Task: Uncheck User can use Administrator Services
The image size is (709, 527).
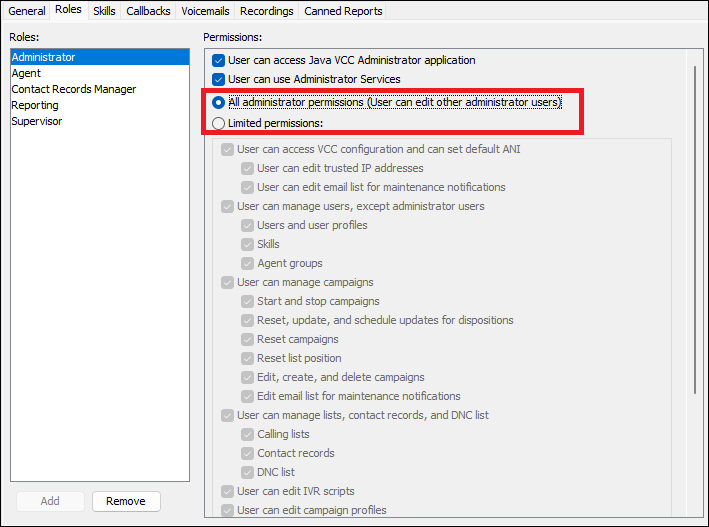Action: [218, 80]
